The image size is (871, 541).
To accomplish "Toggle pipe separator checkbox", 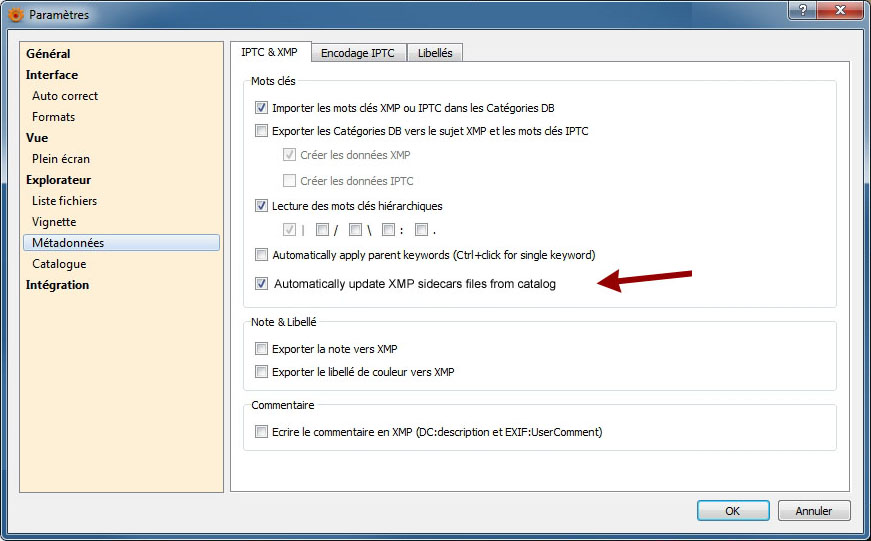I will coord(289,229).
